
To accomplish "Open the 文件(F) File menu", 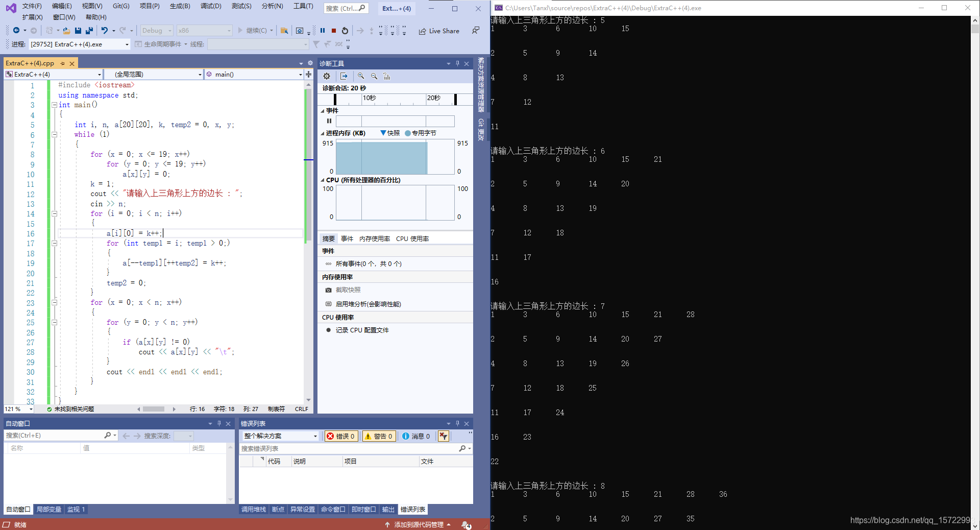I will click(x=32, y=6).
